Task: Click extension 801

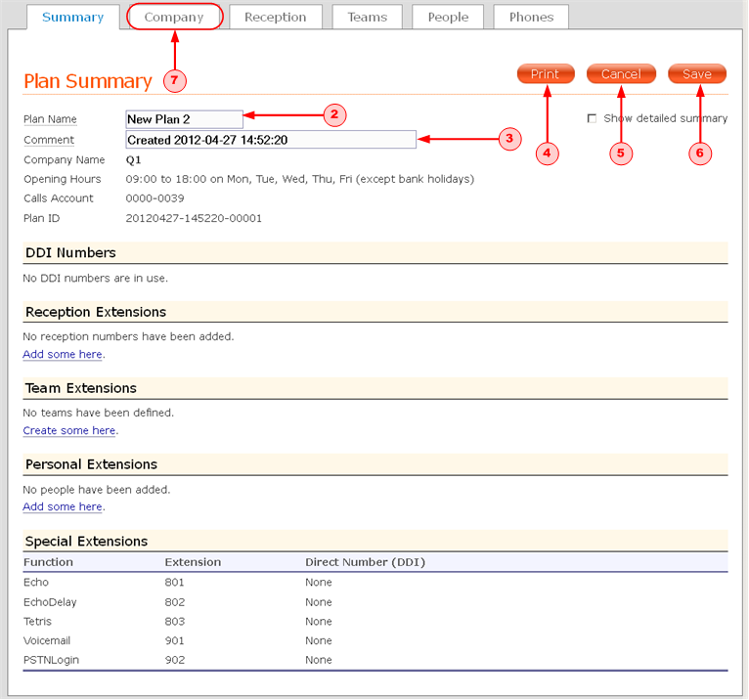Action: [174, 583]
